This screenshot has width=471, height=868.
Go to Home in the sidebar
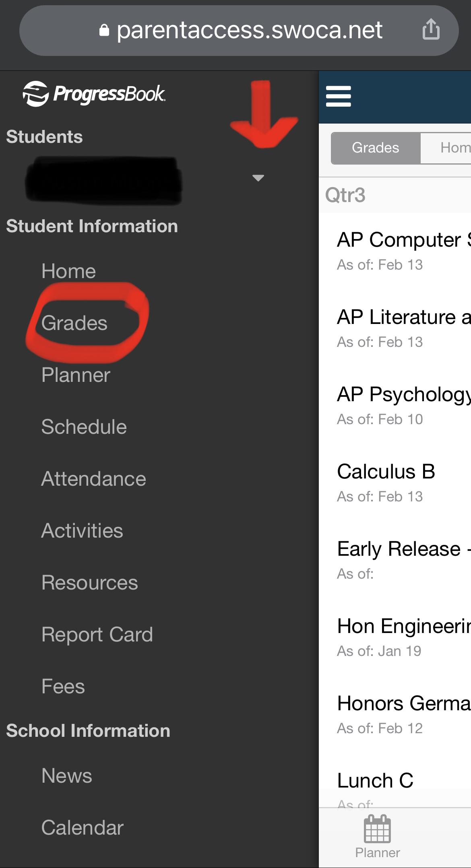[69, 271]
